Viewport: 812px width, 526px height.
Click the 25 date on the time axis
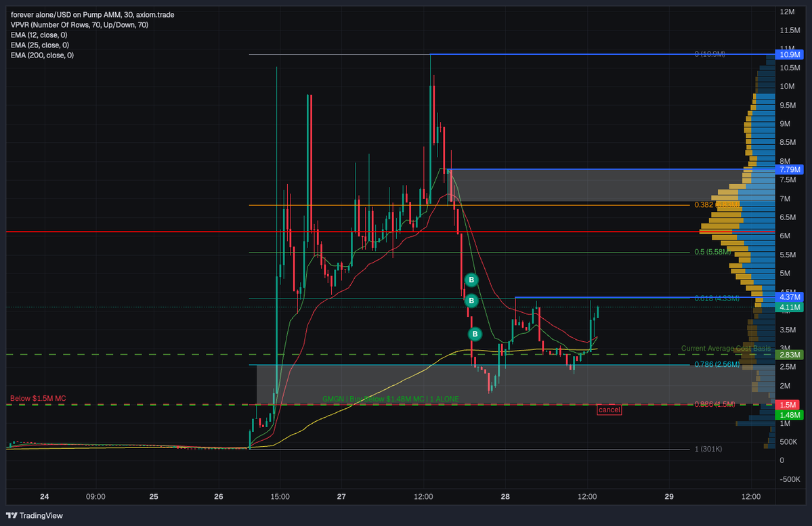154,496
